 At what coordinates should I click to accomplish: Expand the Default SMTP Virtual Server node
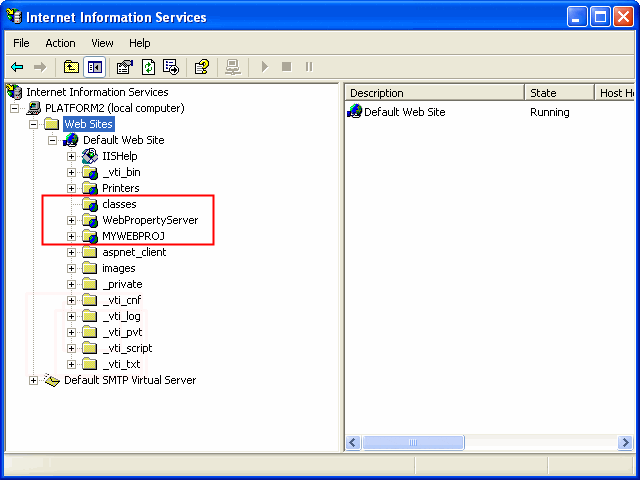(33, 380)
